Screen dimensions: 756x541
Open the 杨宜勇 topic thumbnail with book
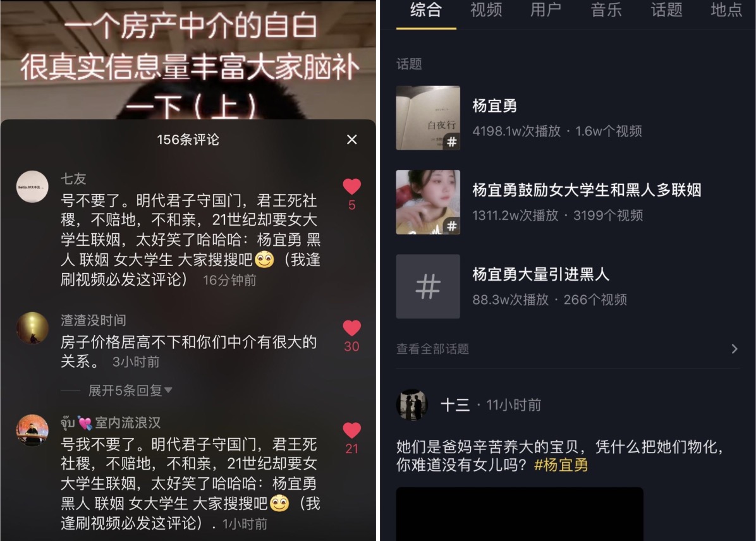click(x=428, y=118)
